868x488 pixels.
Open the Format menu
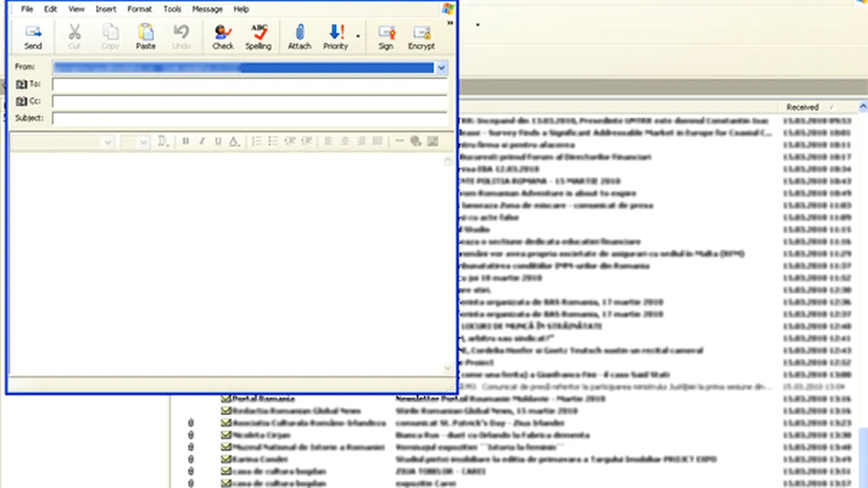(x=140, y=9)
